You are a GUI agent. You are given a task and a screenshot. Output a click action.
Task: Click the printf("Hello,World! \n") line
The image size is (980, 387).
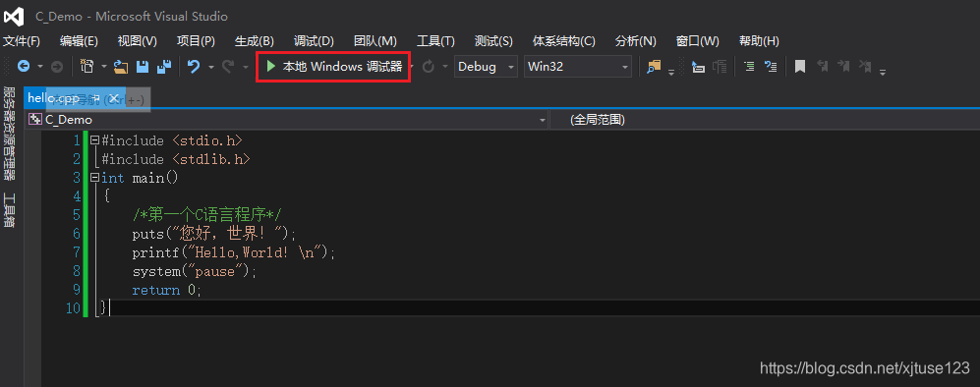[234, 252]
